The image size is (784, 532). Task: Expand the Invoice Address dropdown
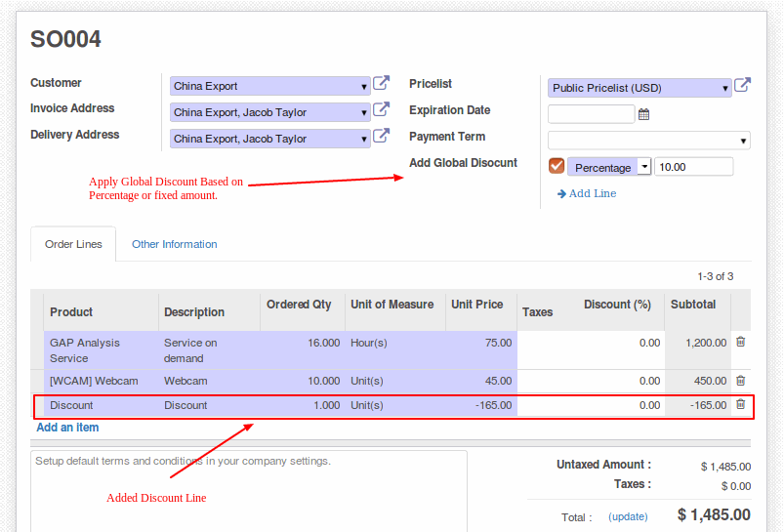363,112
